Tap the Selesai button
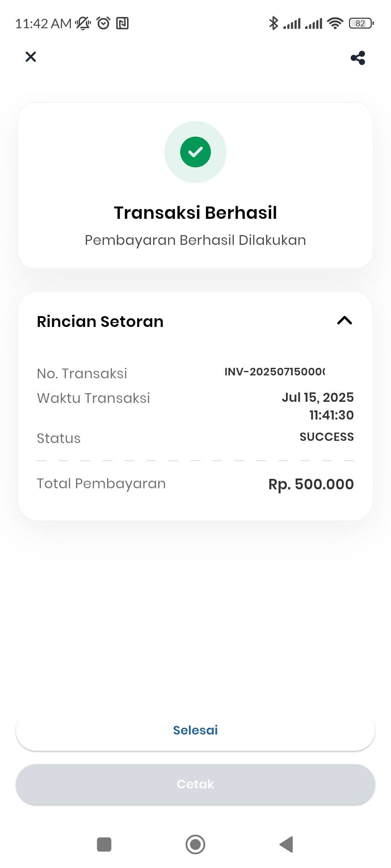This screenshot has height=868, width=391. point(195,730)
